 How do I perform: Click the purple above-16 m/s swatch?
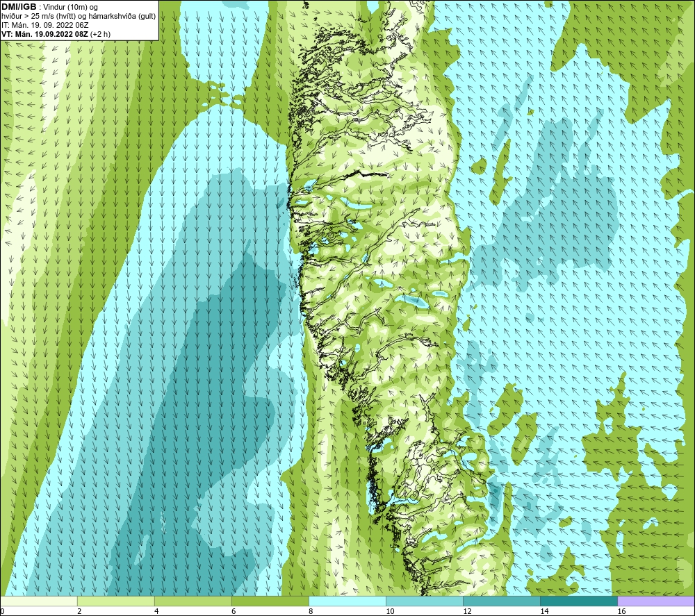tap(656, 601)
